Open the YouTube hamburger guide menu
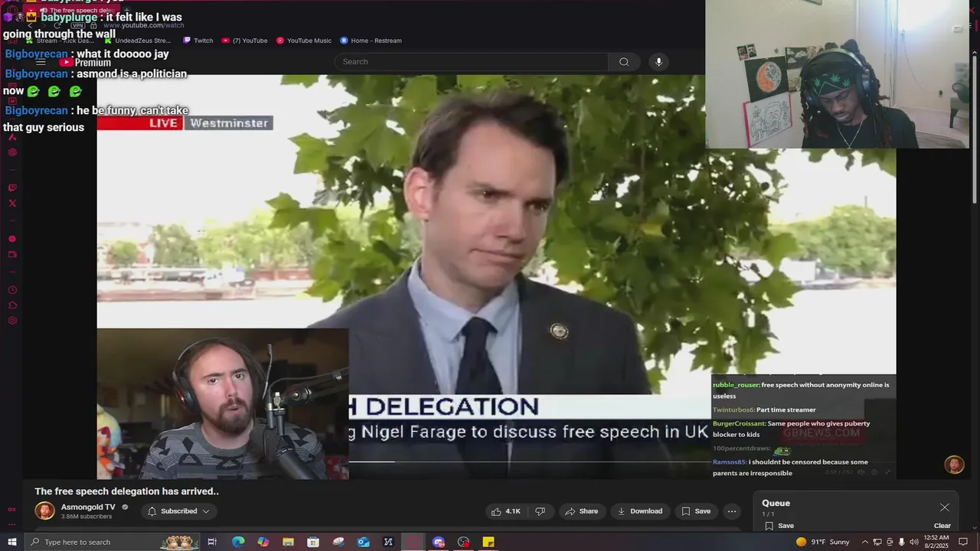This screenshot has height=551, width=980. point(41,62)
